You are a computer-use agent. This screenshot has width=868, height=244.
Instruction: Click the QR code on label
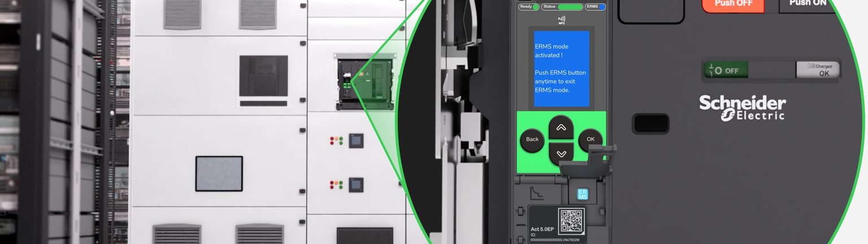pyautogui.click(x=571, y=221)
